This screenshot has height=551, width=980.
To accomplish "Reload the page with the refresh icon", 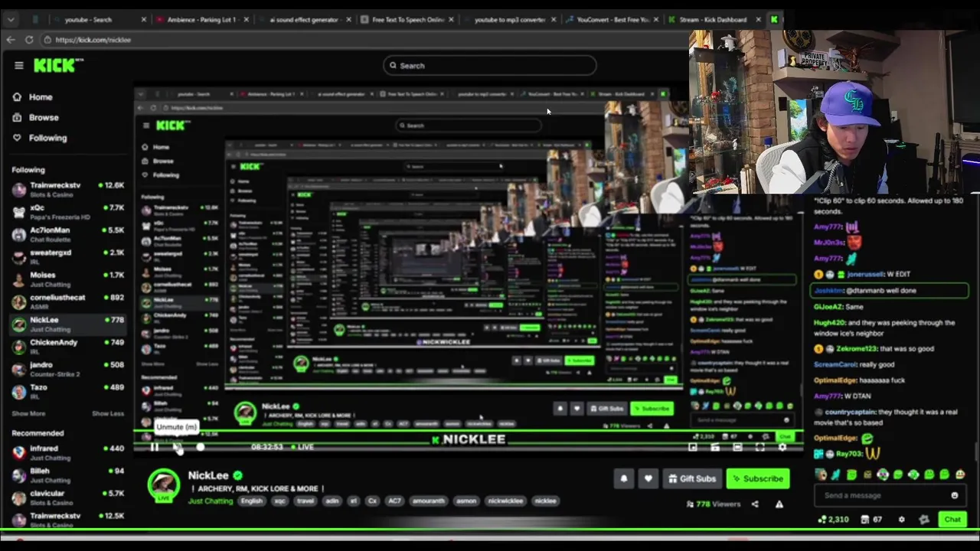I will tap(29, 40).
